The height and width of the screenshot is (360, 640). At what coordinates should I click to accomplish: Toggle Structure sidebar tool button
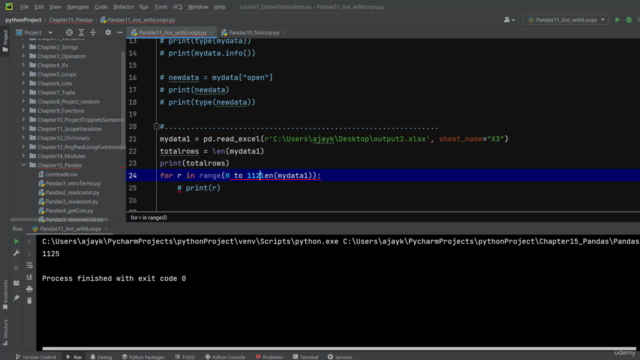coord(5,332)
